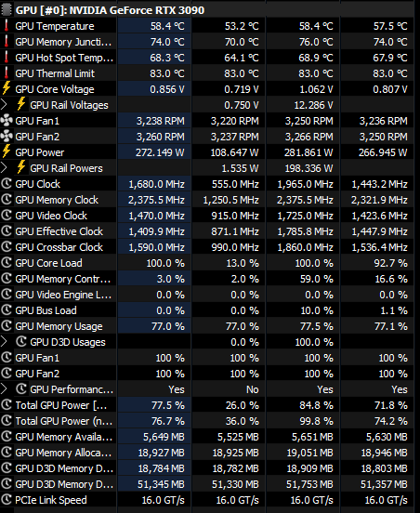The height and width of the screenshot is (513, 420).
Task: Click the 19,051 MB maximum memory allocated value
Action: click(309, 453)
